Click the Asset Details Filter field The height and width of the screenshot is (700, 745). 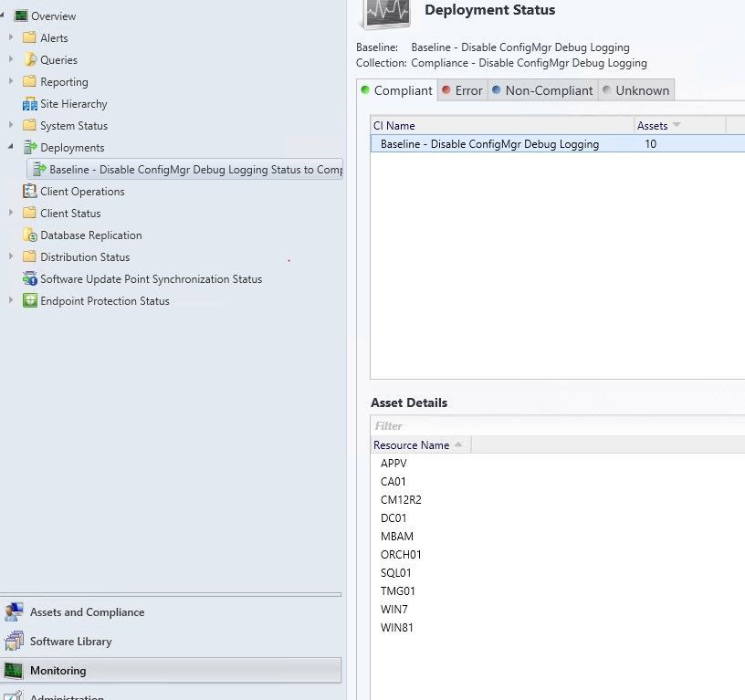[x=557, y=425]
